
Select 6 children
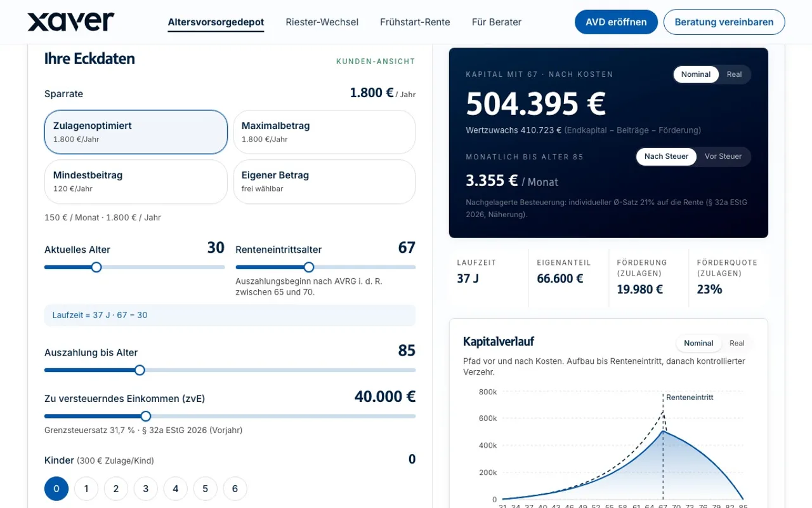point(235,488)
